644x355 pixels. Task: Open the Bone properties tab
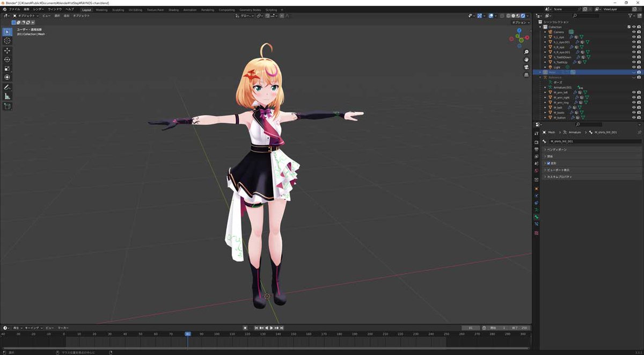[x=536, y=216]
